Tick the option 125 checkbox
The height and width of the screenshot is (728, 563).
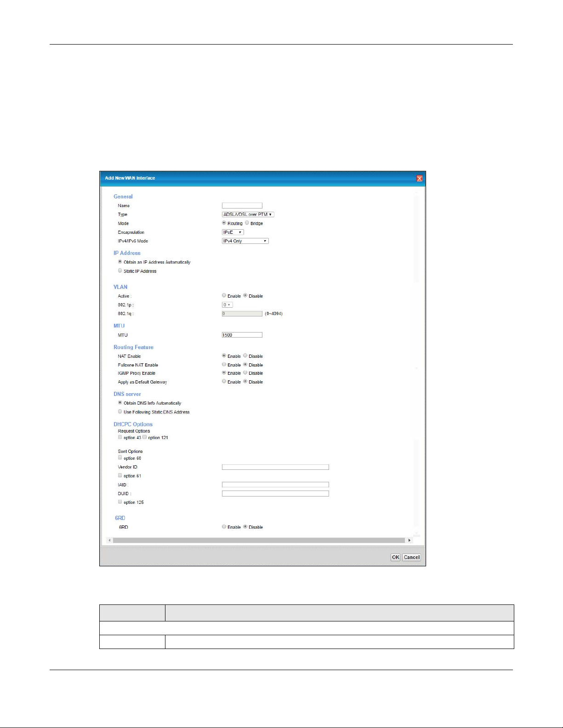(120, 502)
